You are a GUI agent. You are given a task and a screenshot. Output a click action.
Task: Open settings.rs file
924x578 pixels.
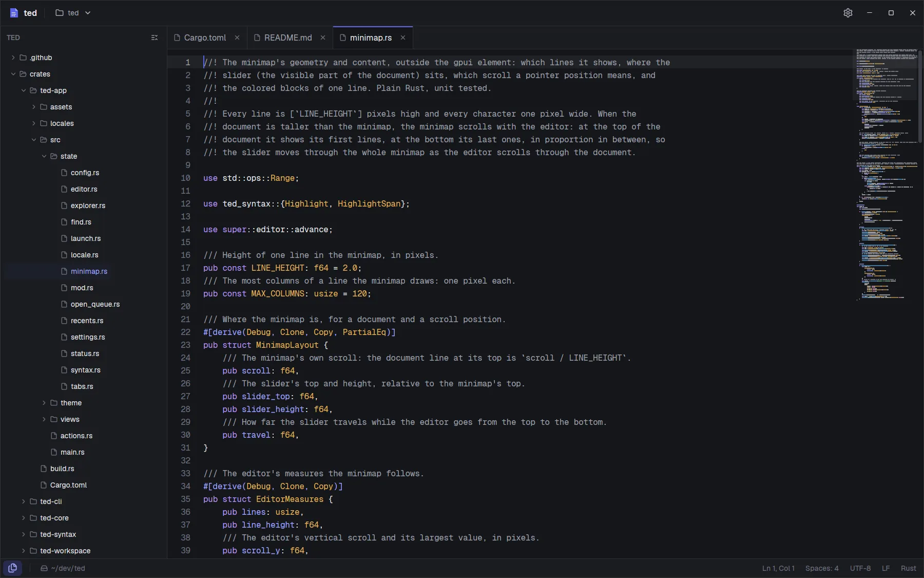(x=85, y=337)
